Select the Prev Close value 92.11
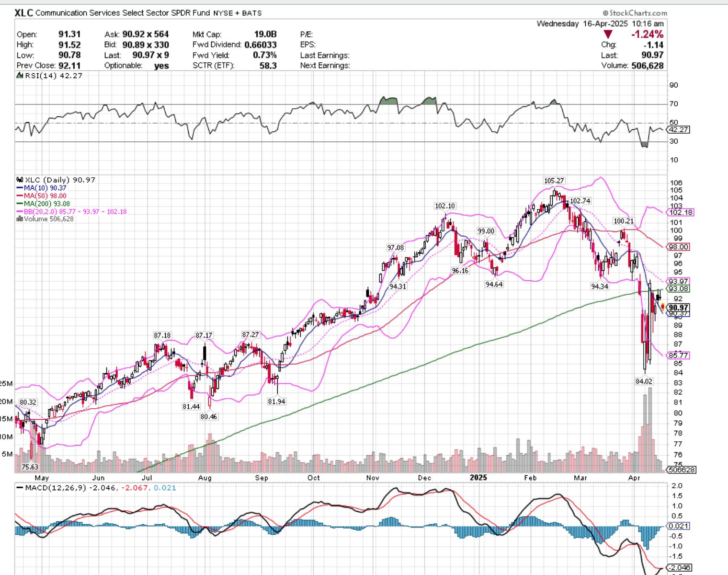The height and width of the screenshot is (575, 728). 69,66
